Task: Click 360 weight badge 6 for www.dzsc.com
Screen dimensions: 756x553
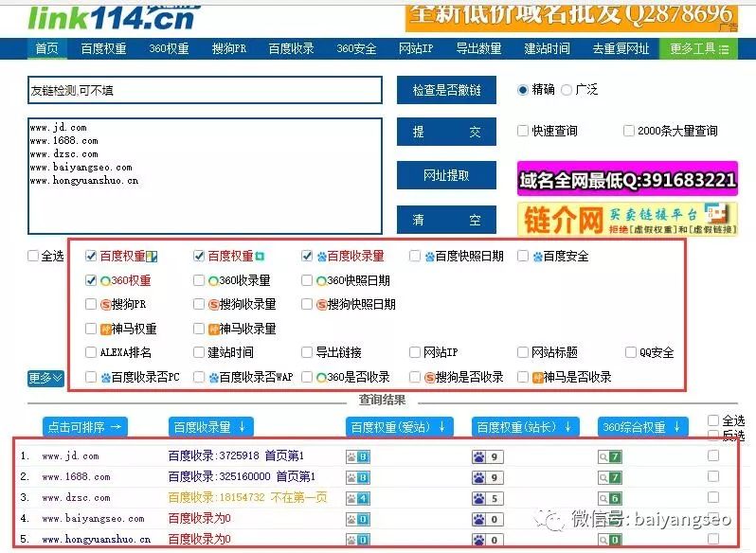Action: coord(610,498)
